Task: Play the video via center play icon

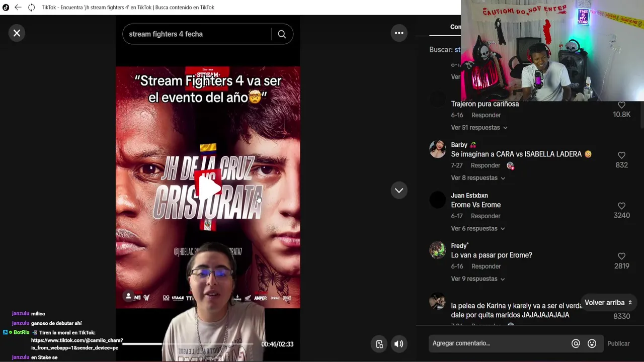Action: point(208,187)
